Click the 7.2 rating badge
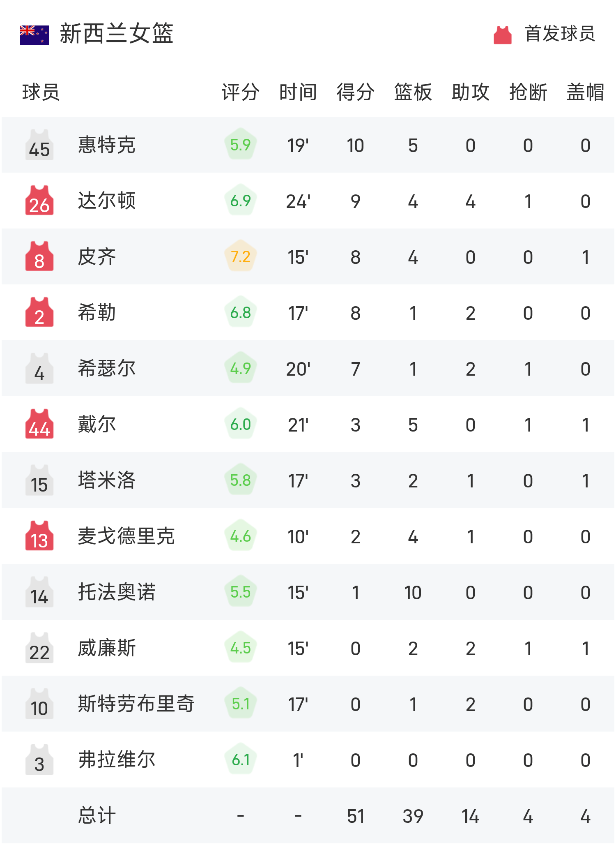The image size is (616, 845). [x=241, y=256]
